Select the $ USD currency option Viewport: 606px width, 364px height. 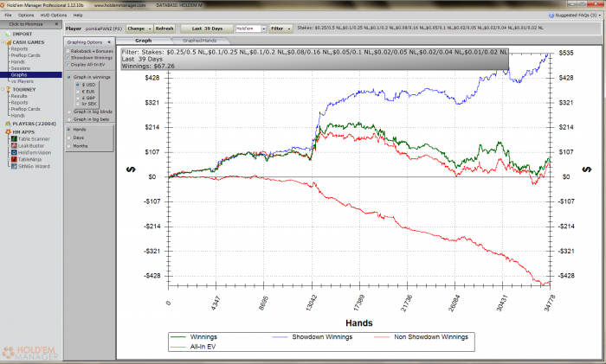(78, 85)
